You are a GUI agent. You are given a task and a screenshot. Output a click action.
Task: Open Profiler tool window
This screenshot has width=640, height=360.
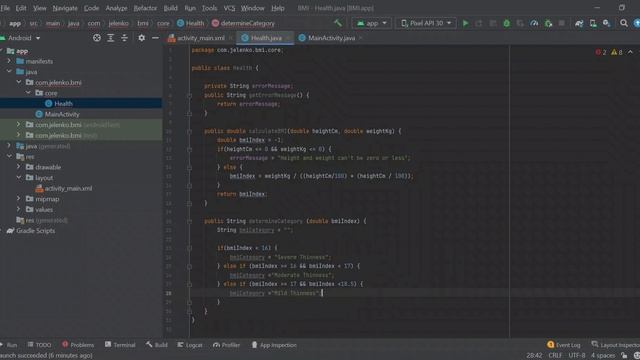(227, 345)
